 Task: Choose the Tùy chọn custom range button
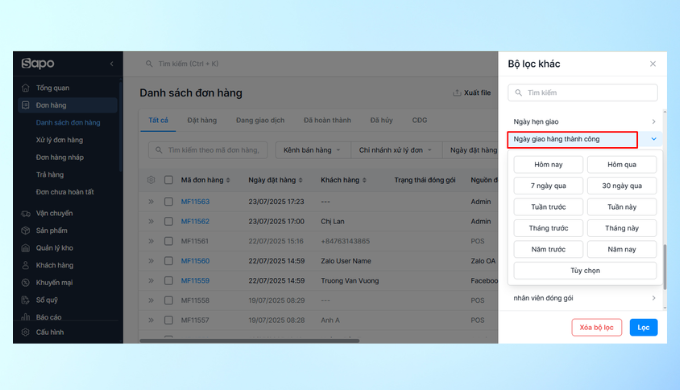585,270
